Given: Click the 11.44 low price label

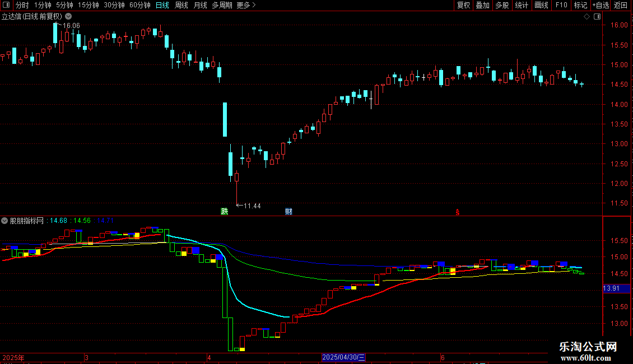Looking at the screenshot, I should [252, 206].
